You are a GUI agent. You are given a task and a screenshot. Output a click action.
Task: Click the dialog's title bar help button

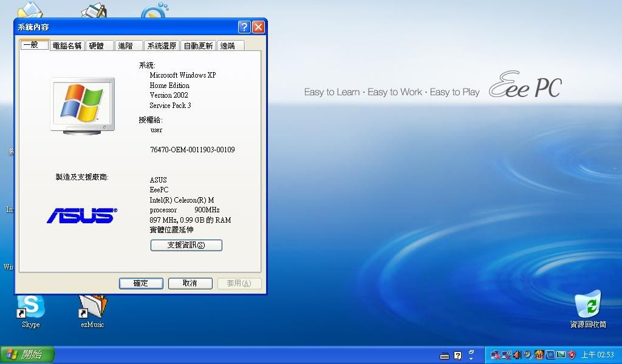[244, 27]
